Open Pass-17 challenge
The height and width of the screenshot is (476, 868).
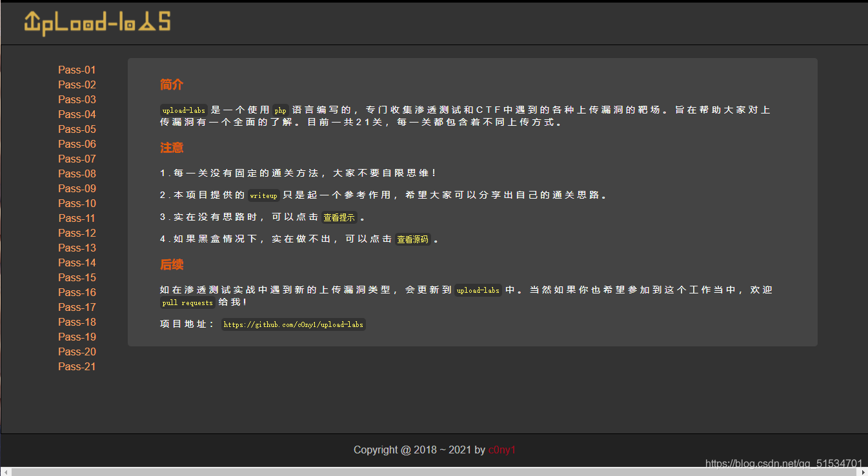pos(77,307)
